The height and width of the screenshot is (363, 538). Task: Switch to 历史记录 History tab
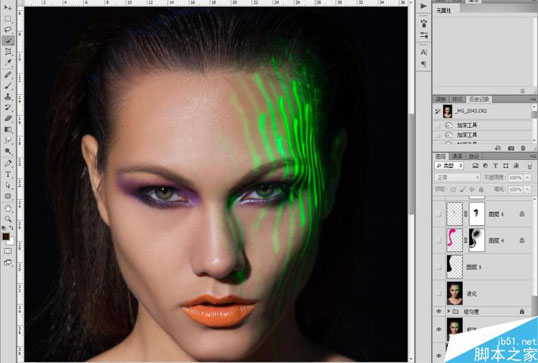479,99
